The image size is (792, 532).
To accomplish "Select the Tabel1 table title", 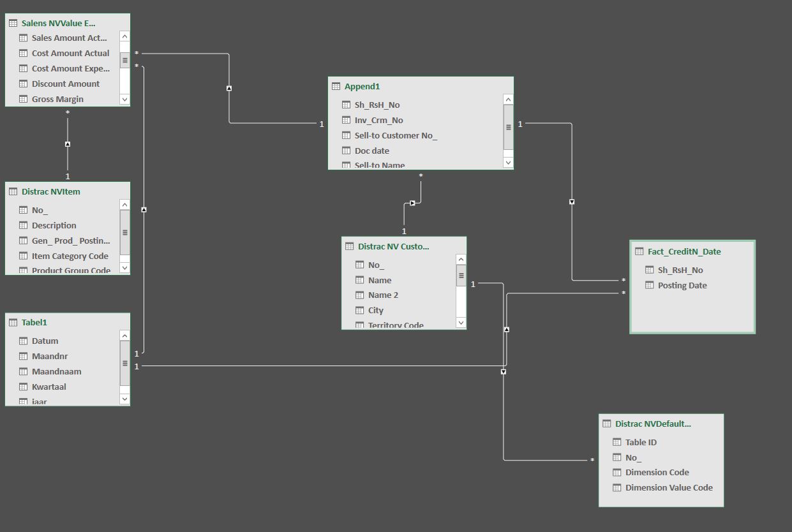I will point(34,322).
